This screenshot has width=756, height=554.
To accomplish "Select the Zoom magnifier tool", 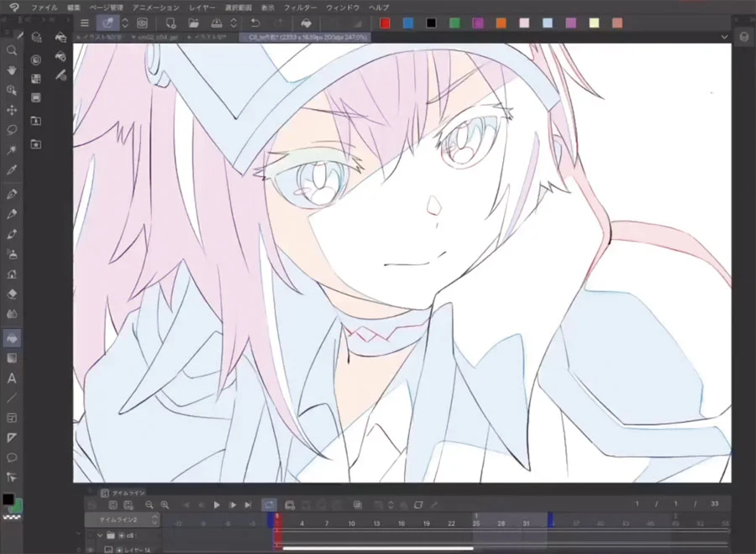I will (12, 50).
